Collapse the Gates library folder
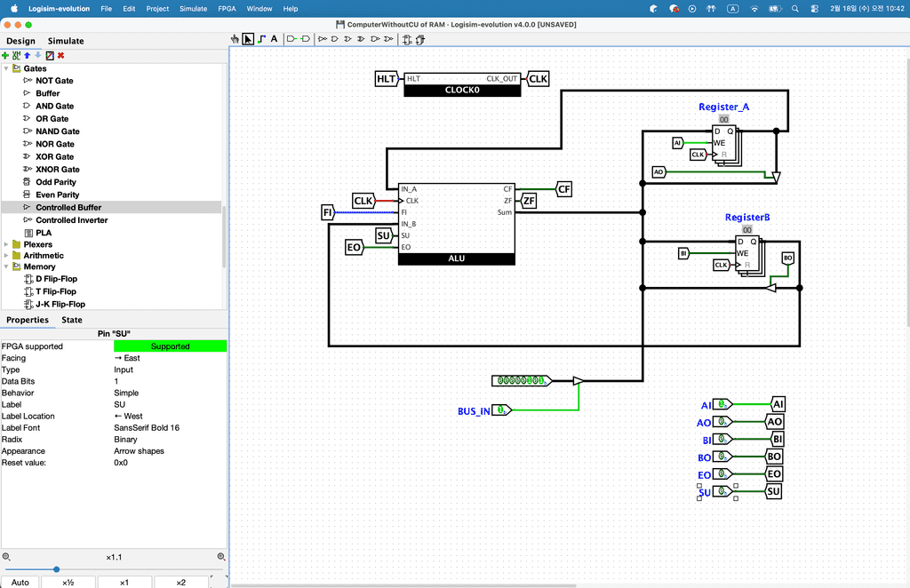Image resolution: width=910 pixels, height=588 pixels. (x=6, y=68)
